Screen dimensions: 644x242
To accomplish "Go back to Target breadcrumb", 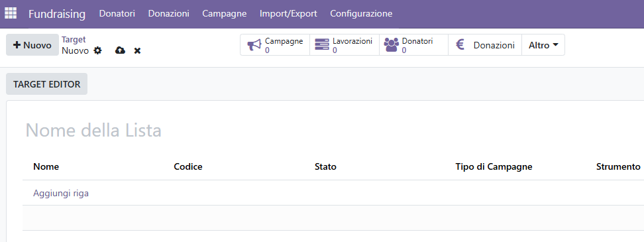I will click(74, 39).
